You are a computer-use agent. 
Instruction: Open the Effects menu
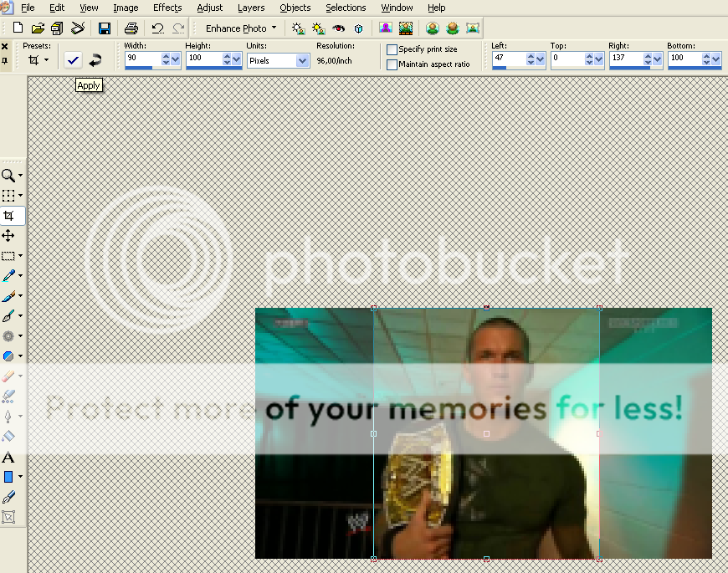point(167,8)
